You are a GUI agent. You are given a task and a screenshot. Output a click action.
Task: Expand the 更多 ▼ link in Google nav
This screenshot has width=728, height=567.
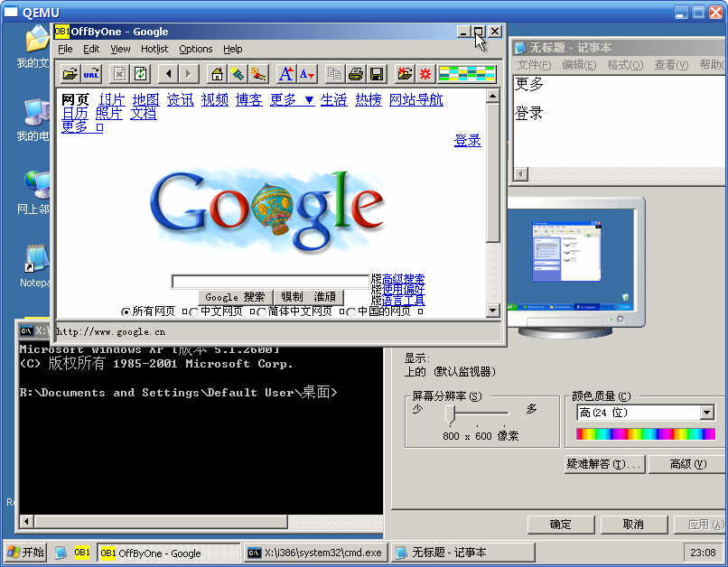point(293,99)
